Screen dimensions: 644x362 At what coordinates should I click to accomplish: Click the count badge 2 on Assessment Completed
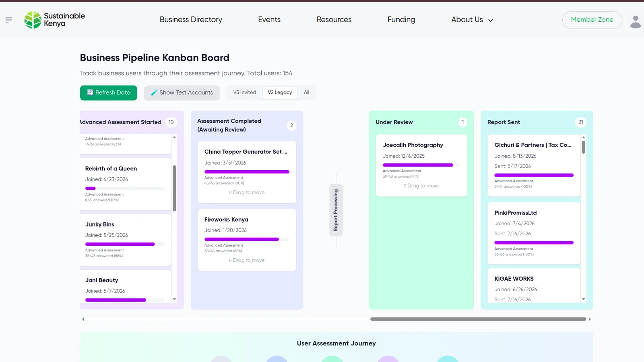coord(291,125)
